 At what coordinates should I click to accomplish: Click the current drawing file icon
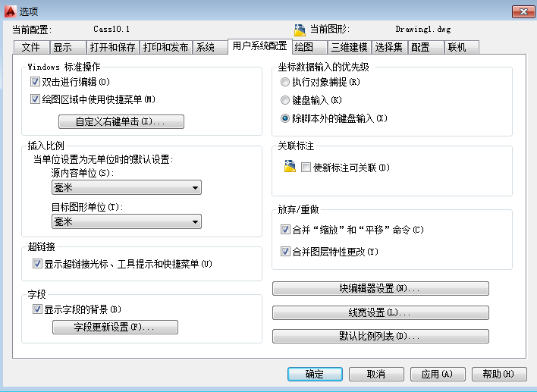coord(299,30)
